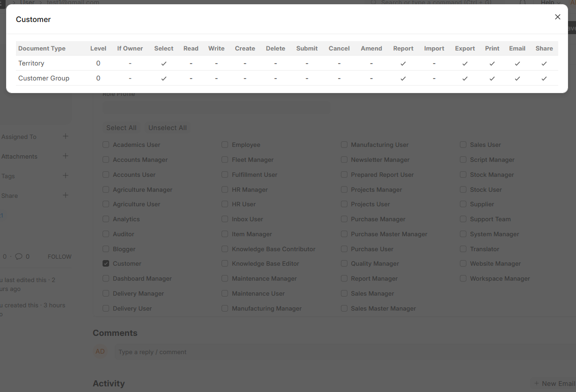Image resolution: width=576 pixels, height=392 pixels.
Task: Tick the Sales User role checkbox
Action: (x=463, y=145)
